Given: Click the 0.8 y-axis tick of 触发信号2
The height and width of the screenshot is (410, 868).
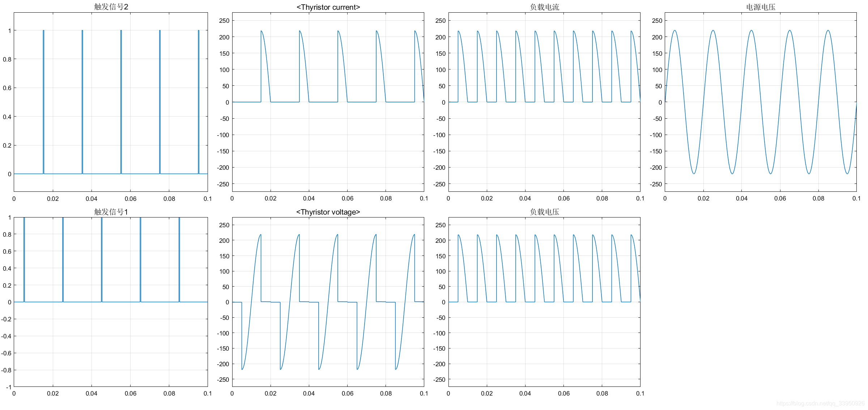Looking at the screenshot, I should click(7, 59).
